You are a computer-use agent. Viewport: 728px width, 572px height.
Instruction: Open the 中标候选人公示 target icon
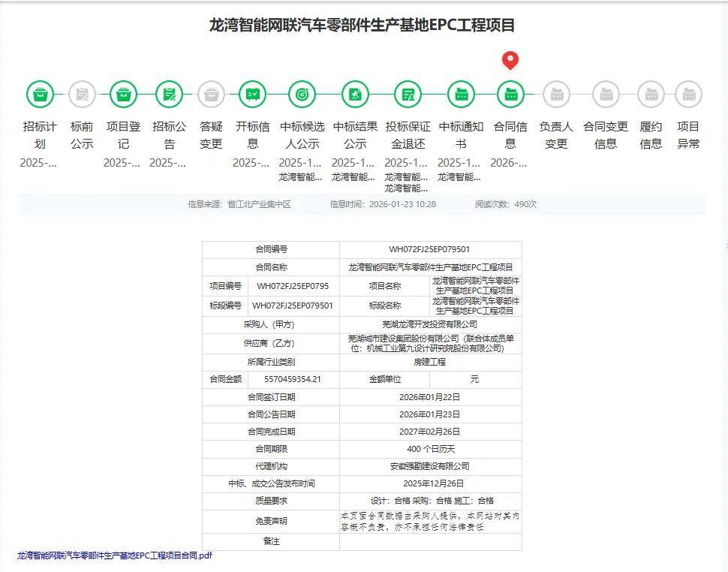coord(302,95)
